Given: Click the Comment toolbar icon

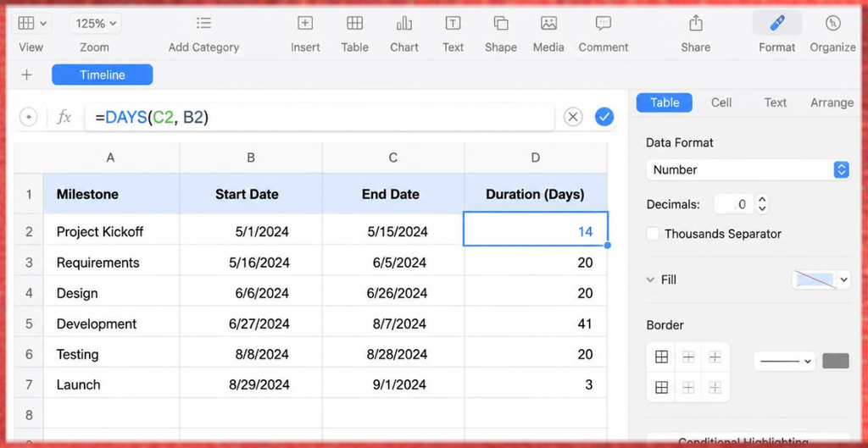Looking at the screenshot, I should pyautogui.click(x=603, y=23).
